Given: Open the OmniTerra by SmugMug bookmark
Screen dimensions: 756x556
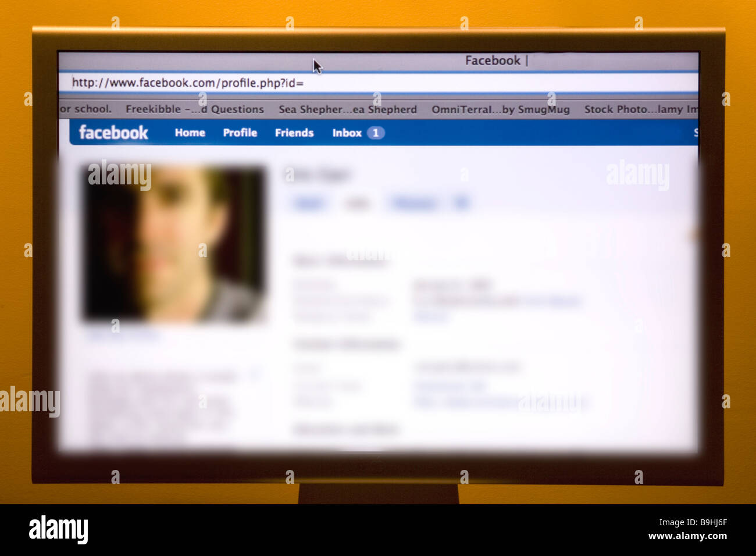Looking at the screenshot, I should click(501, 109).
